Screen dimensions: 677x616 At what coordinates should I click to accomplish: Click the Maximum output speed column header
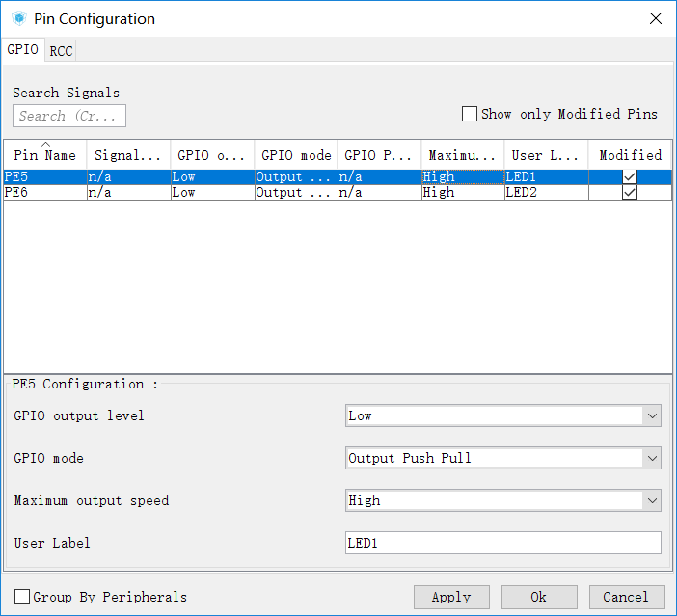tap(462, 155)
